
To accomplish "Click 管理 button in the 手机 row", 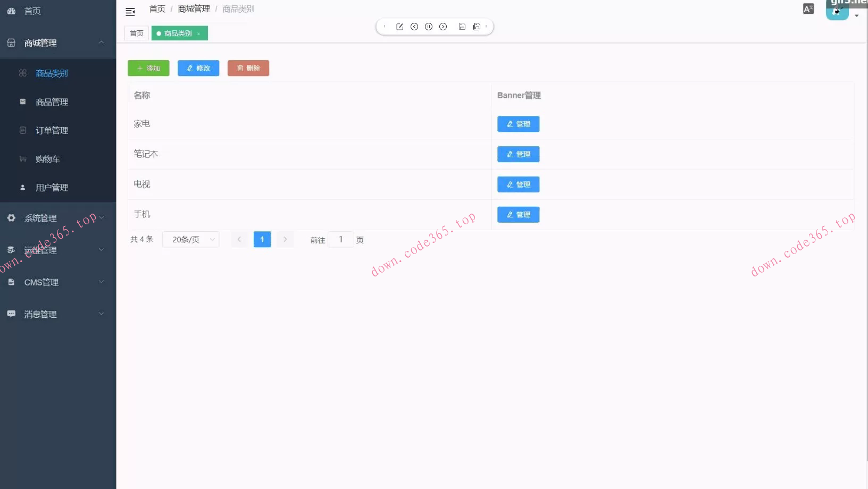I will pos(519,215).
